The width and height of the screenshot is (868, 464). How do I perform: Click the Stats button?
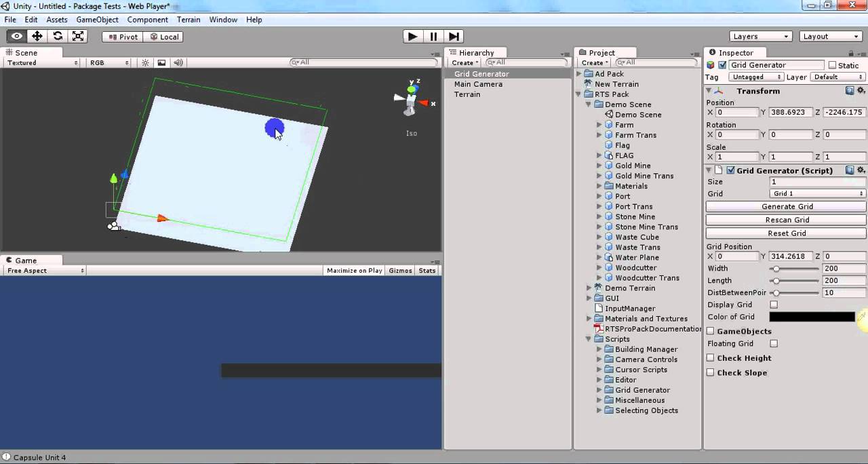point(427,271)
